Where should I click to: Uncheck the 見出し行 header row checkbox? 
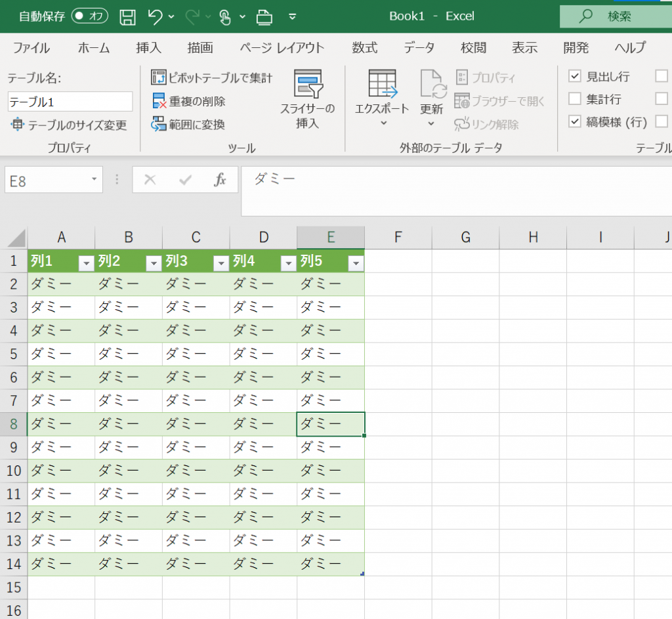[x=575, y=77]
